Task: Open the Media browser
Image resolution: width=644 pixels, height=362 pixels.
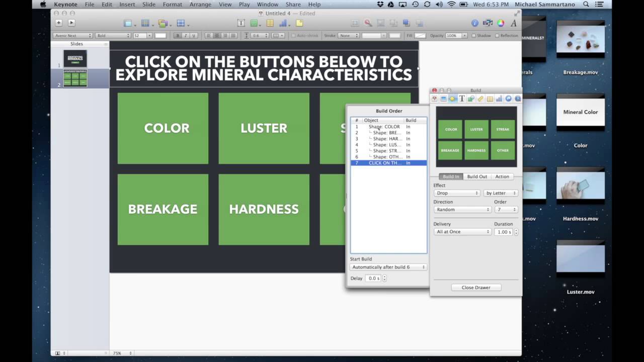Action: pos(488,23)
